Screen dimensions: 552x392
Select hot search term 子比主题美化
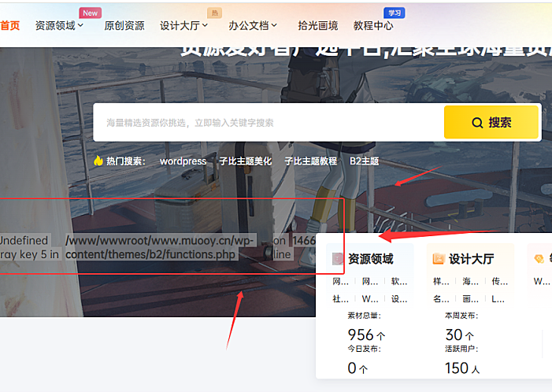point(246,161)
